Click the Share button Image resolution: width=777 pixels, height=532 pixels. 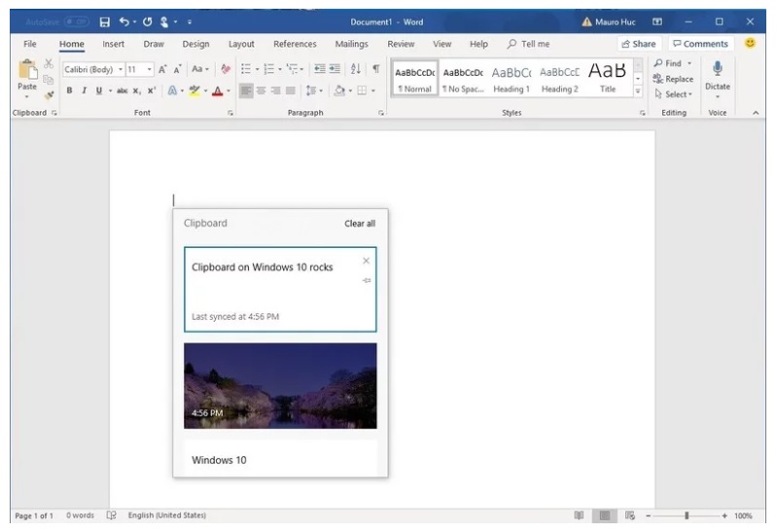639,44
